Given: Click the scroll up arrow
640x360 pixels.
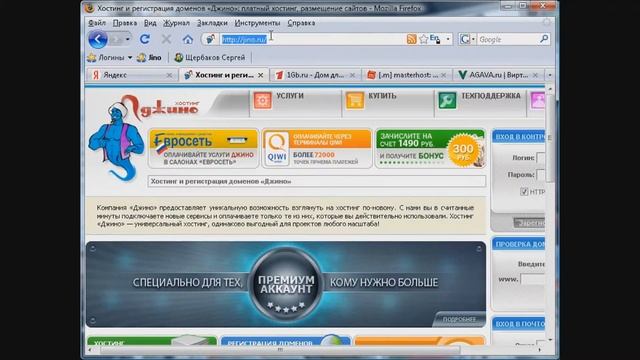Looking at the screenshot, I should pos(550,89).
